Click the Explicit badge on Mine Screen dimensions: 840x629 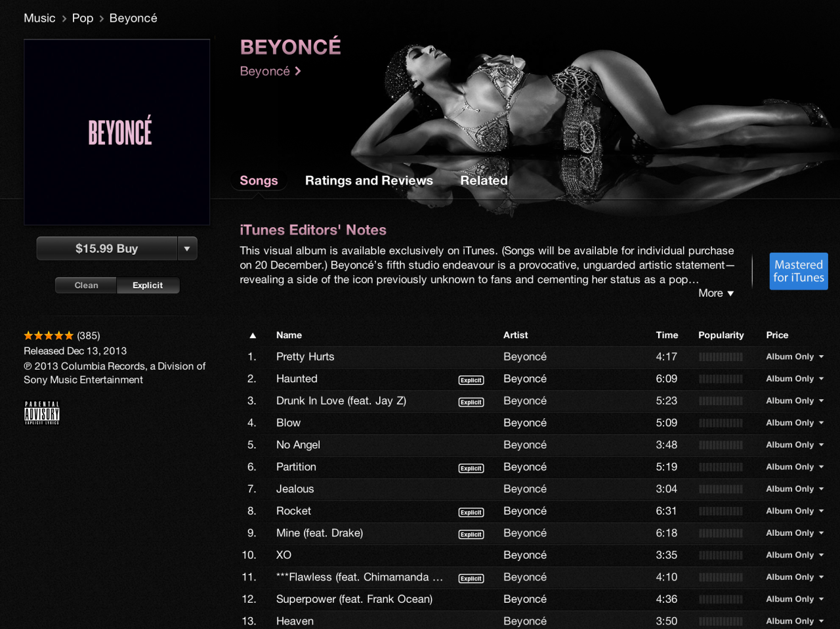(x=471, y=534)
